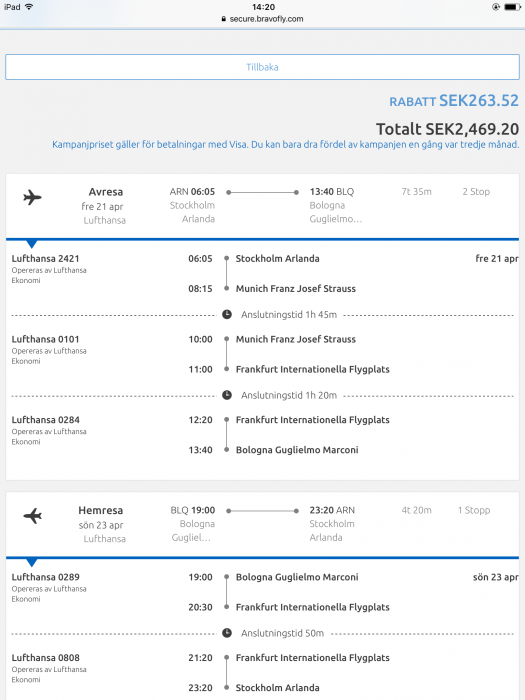This screenshot has width=525, height=700.
Task: Click the RABATT SEK263.52 discount text
Action: click(454, 101)
